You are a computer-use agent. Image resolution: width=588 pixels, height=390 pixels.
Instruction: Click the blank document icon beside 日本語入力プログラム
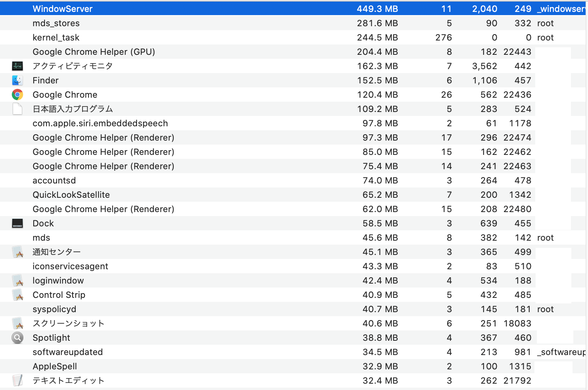pyautogui.click(x=17, y=109)
